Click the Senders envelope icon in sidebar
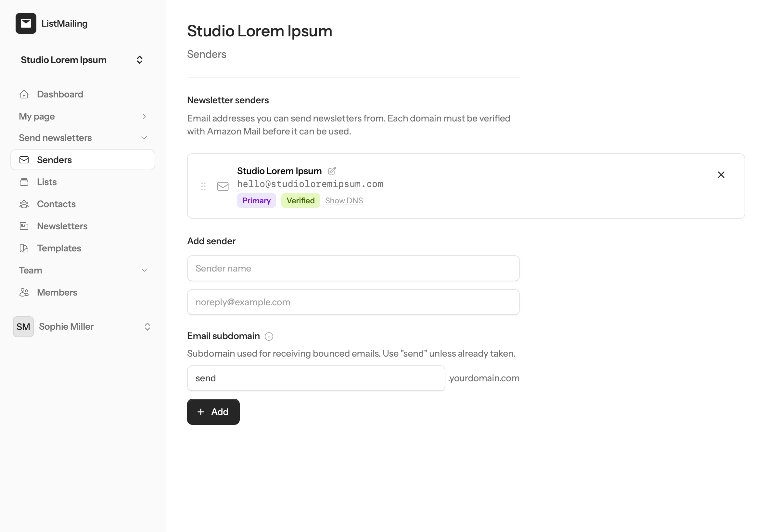766x532 pixels. [x=24, y=160]
